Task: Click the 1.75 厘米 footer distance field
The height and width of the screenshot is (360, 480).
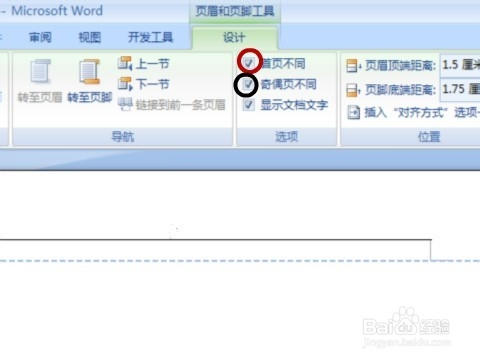Action: pyautogui.click(x=460, y=89)
